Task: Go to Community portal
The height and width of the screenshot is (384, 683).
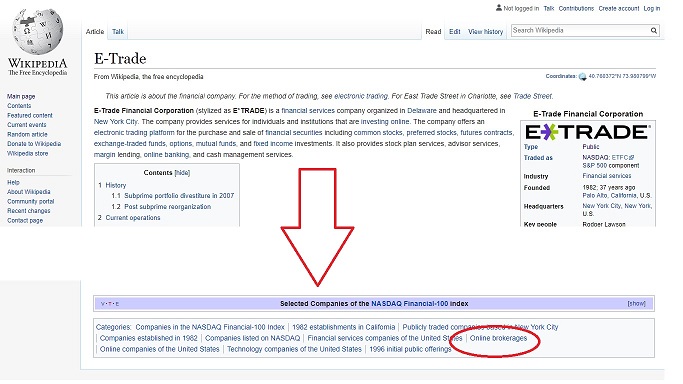Action: coord(30,201)
